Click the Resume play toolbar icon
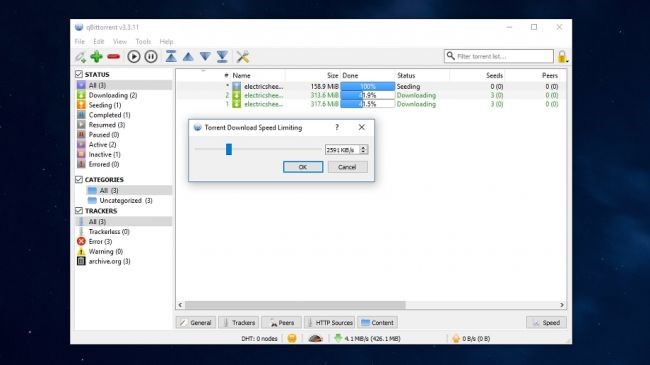650x365 pixels. coord(133,56)
